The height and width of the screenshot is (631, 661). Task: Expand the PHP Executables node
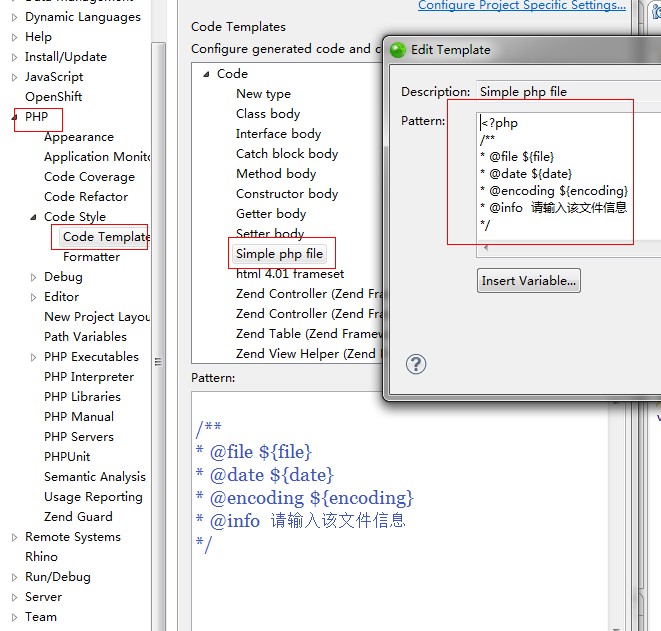coord(33,357)
